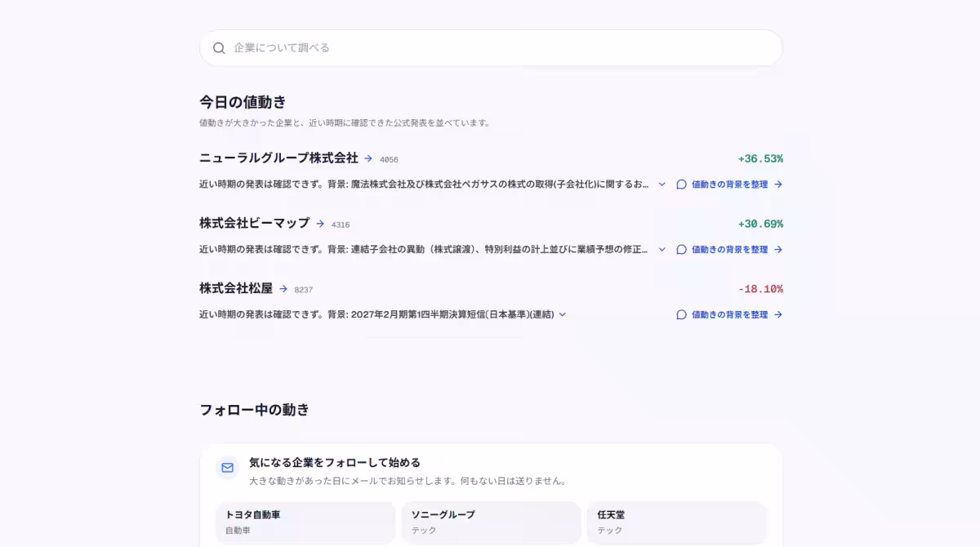Click arrow icon next to 株式会社松屋
The height and width of the screenshot is (547, 980).
(x=283, y=289)
